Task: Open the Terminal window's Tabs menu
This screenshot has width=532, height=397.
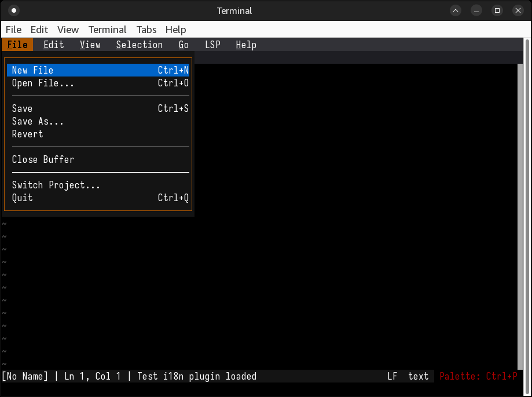Action: (146, 30)
